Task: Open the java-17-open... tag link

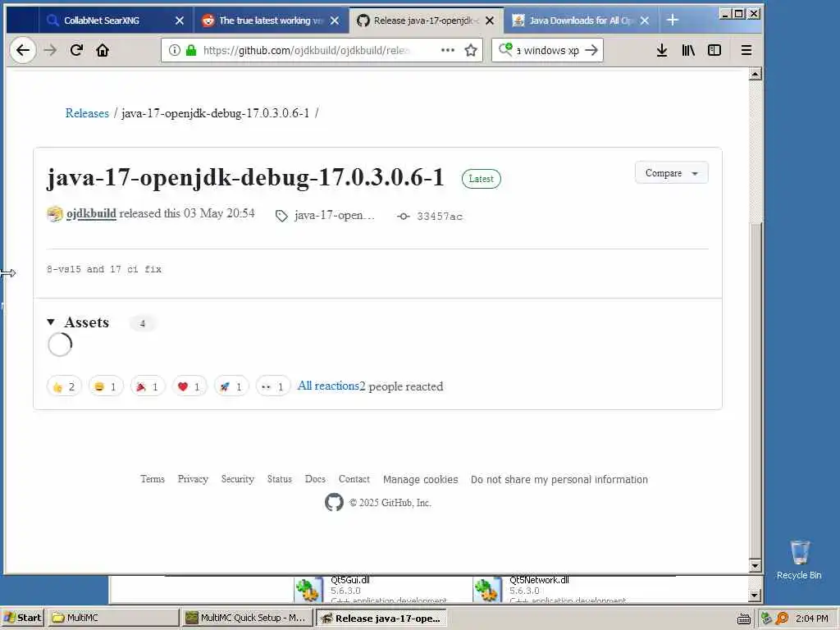Action: (x=325, y=216)
